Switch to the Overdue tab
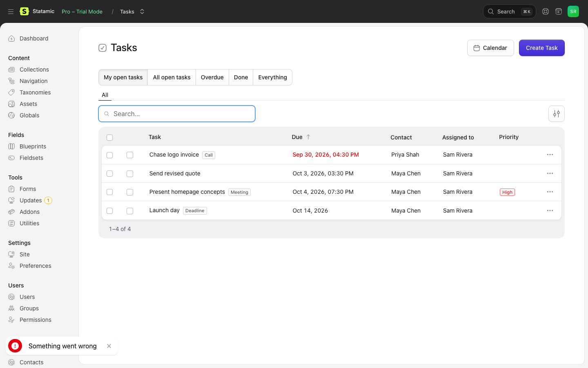This screenshot has width=588, height=368. [212, 77]
